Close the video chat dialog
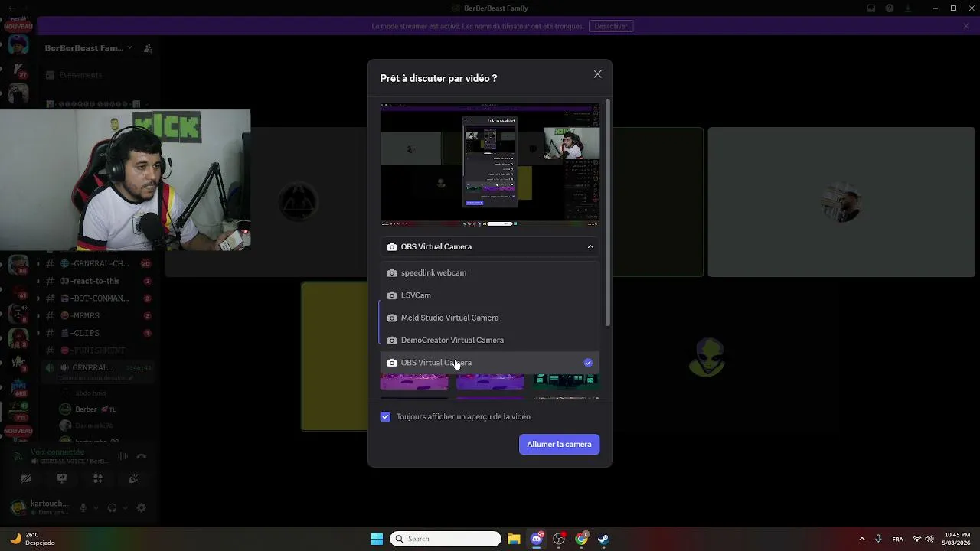The image size is (980, 551). tap(597, 74)
